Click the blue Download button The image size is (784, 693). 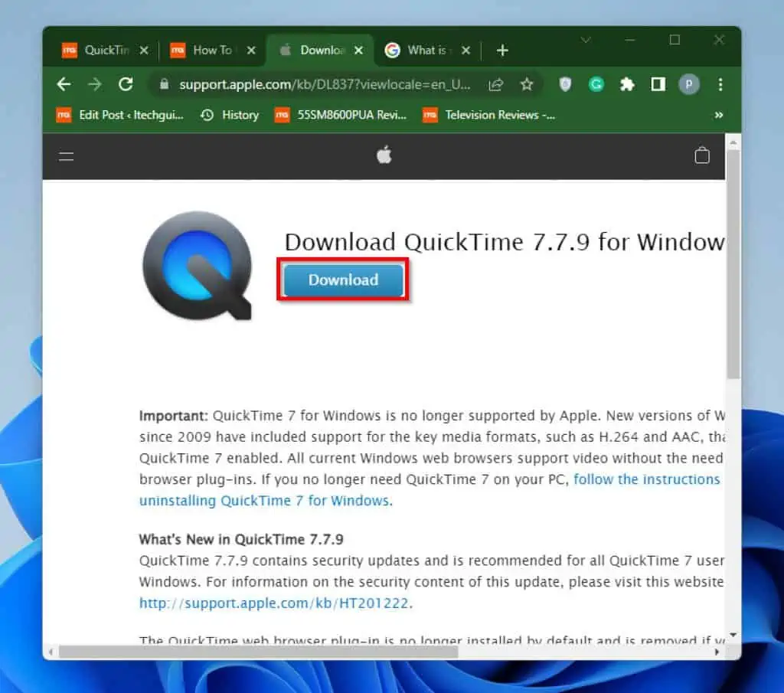[x=343, y=279]
